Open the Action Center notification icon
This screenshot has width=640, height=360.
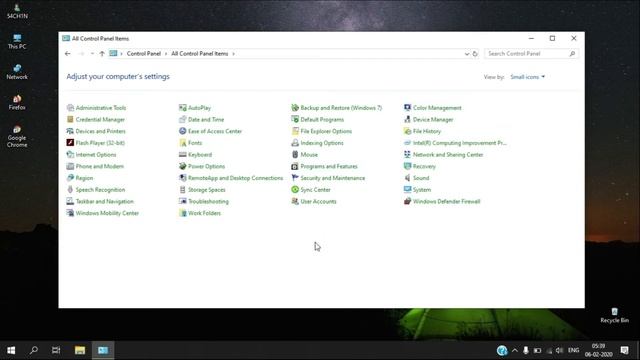(624, 350)
